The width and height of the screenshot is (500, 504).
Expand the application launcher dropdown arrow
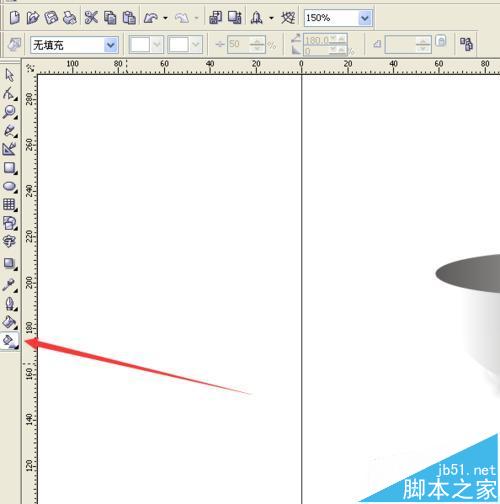coord(271,18)
